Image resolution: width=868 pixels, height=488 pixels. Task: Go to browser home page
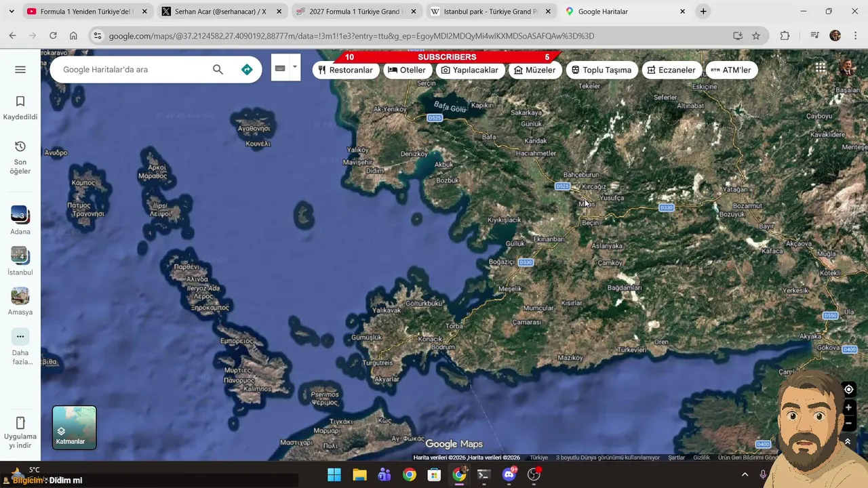tap(73, 36)
